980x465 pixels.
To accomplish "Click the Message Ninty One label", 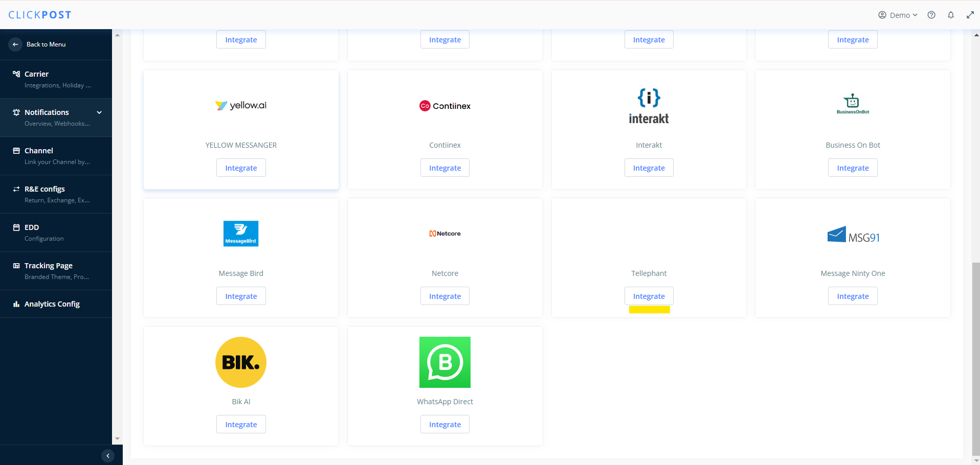I will [853, 273].
